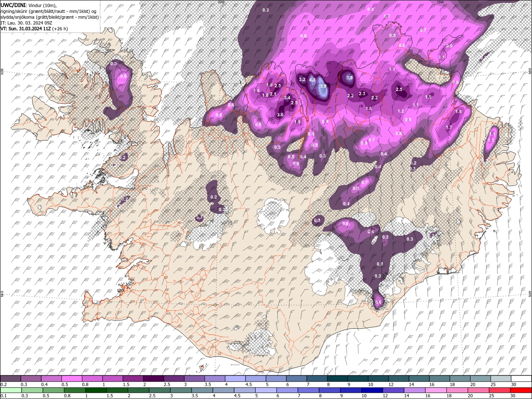
Task: Click the 15W longitude label
Action: [441, 2]
